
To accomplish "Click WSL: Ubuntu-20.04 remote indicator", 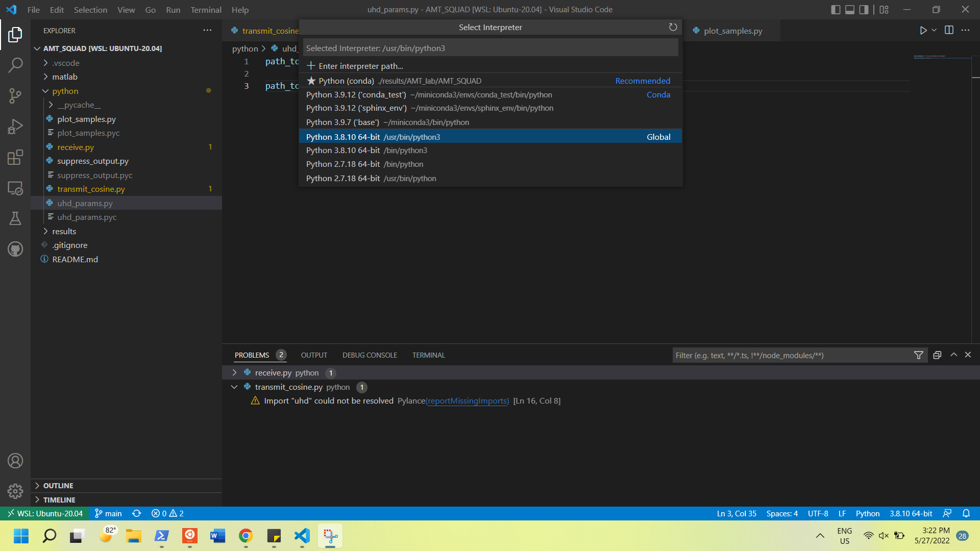I will 44,513.
